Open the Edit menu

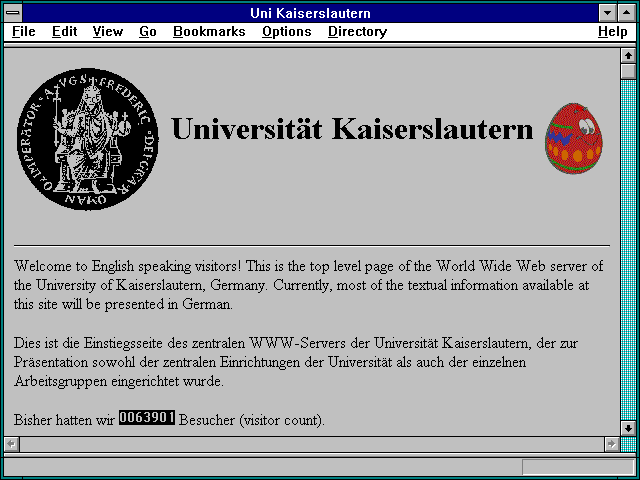(64, 32)
